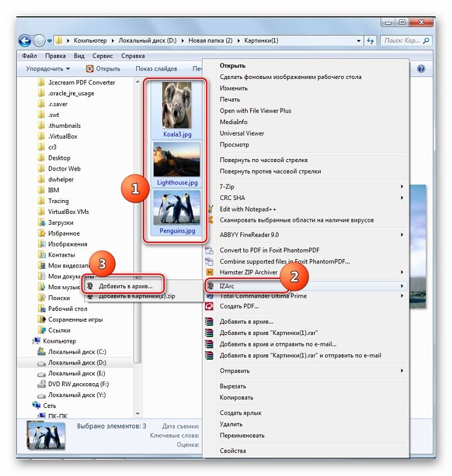Click the DVD RW дисковод (F:) icon
This screenshot has width=452, height=476.
point(42,384)
